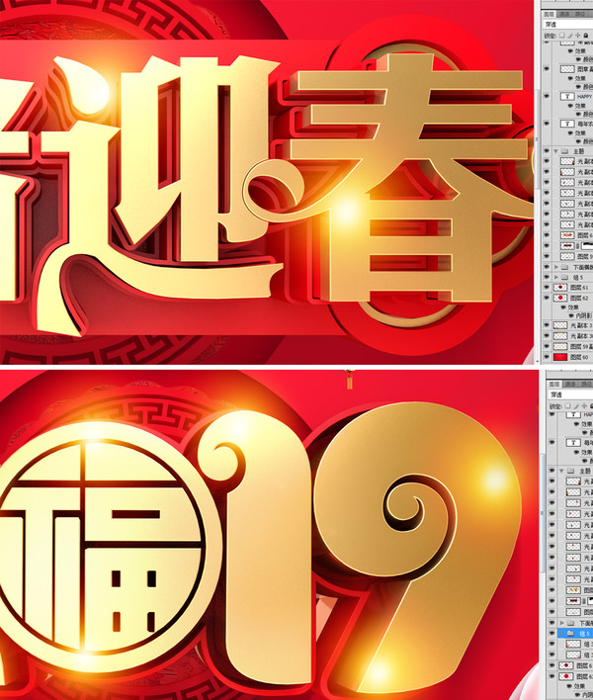The width and height of the screenshot is (593, 700).
Task: Hide selected 组 5 group in lower panel
Action: [551, 633]
